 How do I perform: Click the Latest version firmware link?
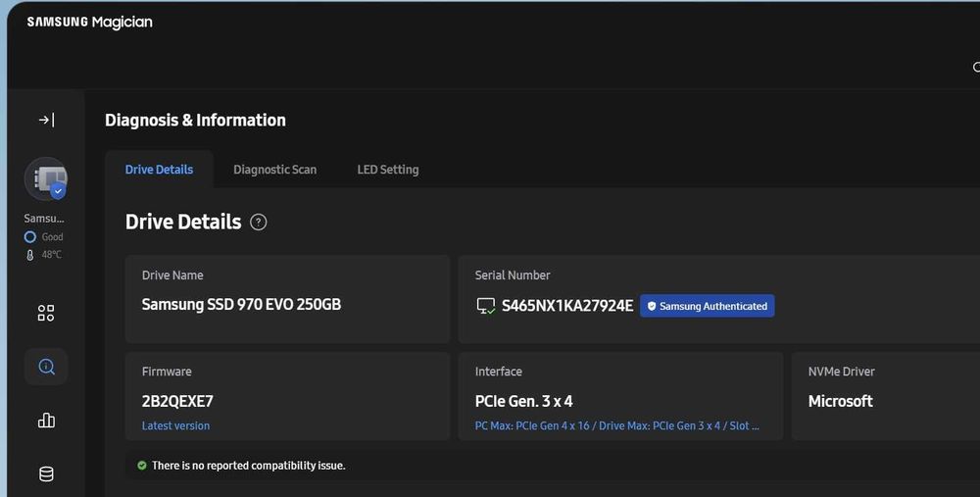pyautogui.click(x=175, y=425)
